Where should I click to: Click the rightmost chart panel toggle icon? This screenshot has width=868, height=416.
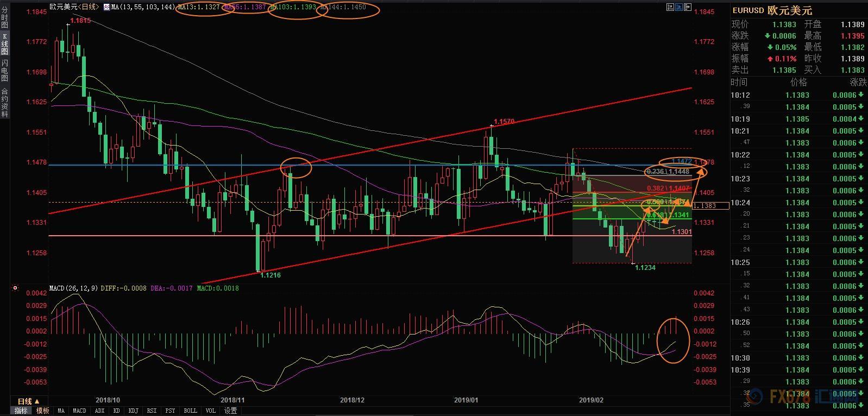(x=688, y=7)
